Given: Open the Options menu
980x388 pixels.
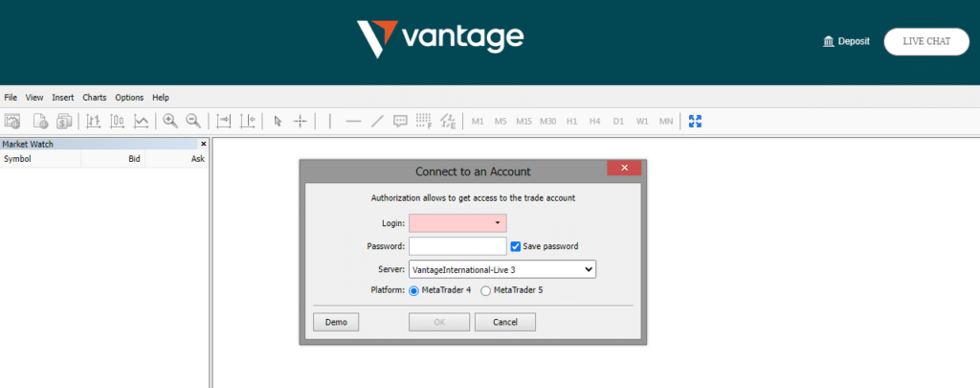Looking at the screenshot, I should tap(129, 98).
